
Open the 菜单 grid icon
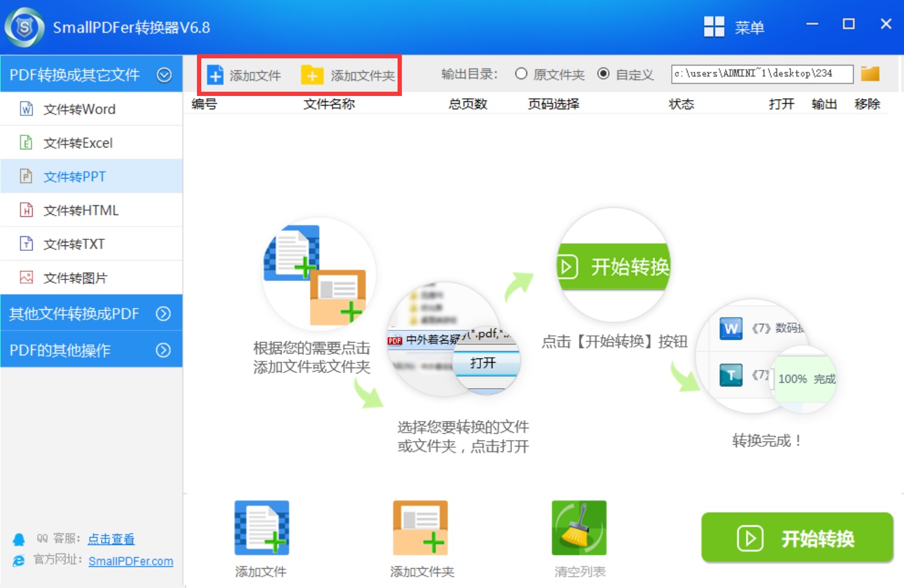pyautogui.click(x=714, y=27)
